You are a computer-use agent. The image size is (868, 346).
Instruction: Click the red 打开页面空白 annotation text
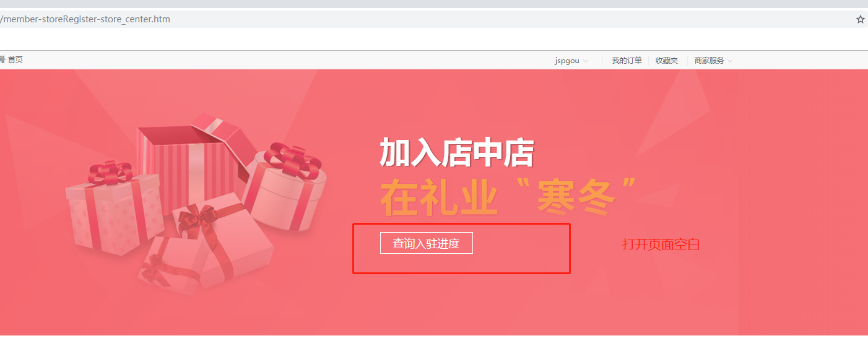[x=661, y=244]
